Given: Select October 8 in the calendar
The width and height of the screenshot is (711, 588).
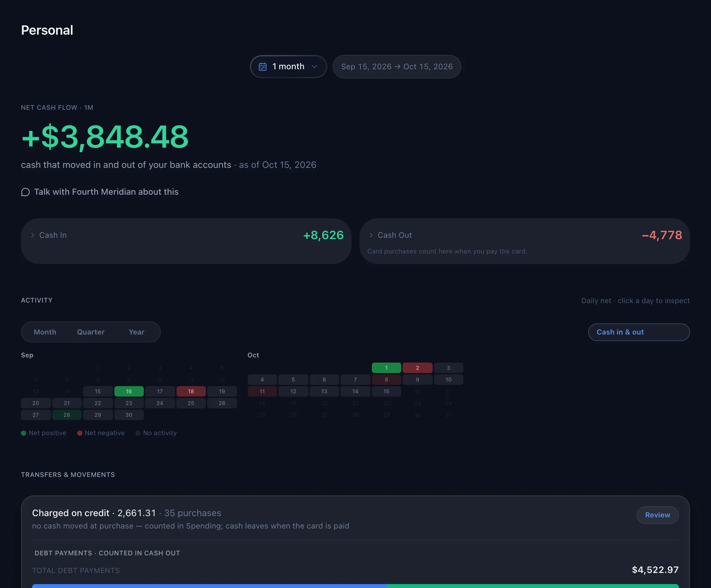Looking at the screenshot, I should (x=386, y=380).
